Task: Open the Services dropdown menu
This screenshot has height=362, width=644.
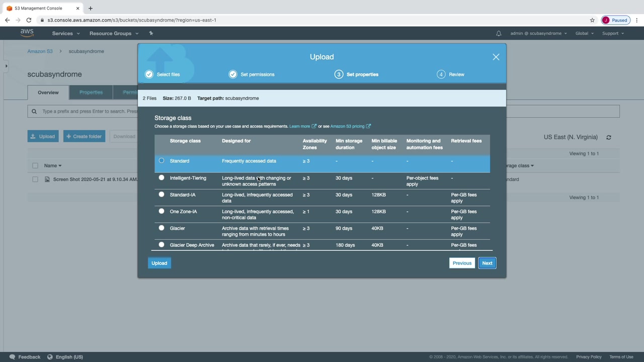Action: point(65,34)
